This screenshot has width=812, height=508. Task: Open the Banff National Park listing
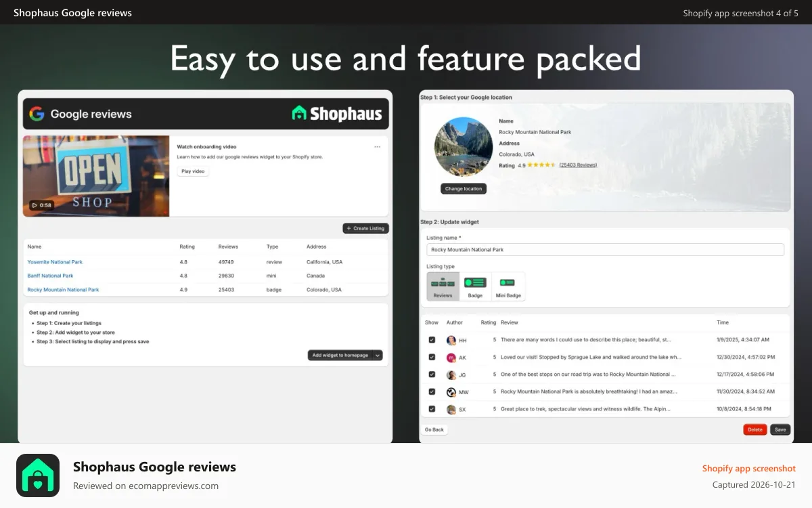point(50,276)
